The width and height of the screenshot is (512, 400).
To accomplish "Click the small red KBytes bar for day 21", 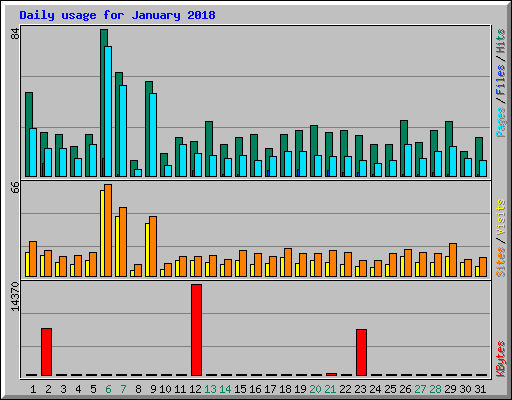I will point(331,374).
